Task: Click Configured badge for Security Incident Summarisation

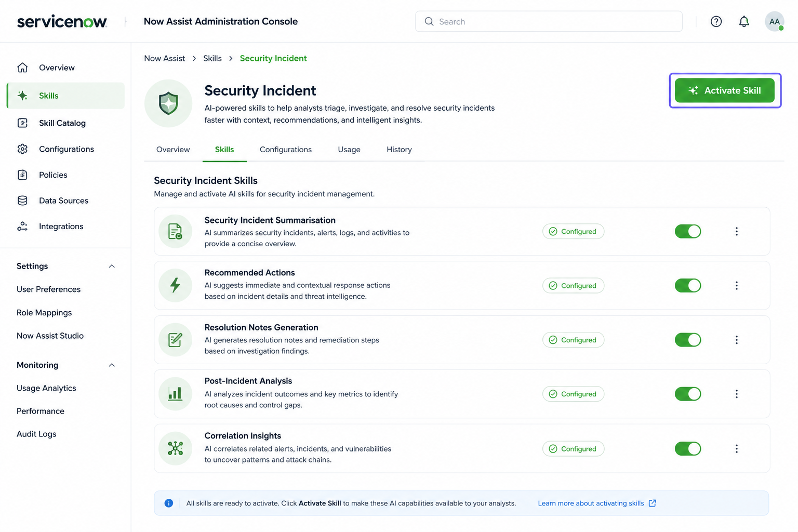Action: click(573, 231)
